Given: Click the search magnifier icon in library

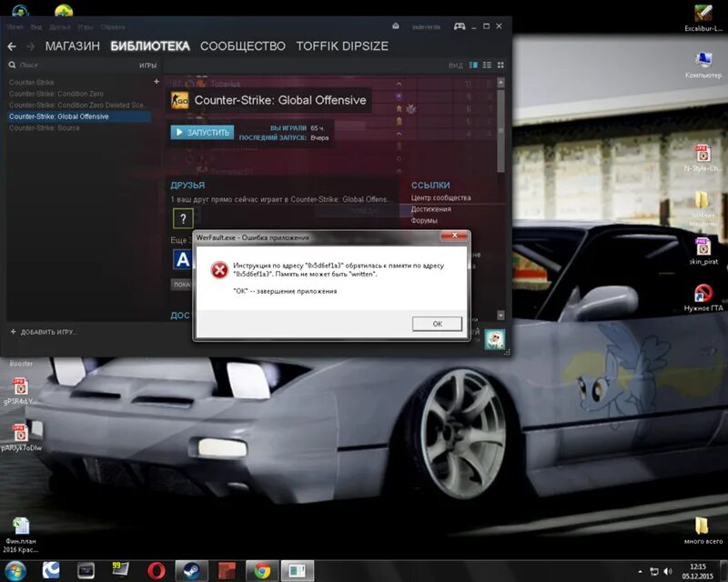Looking at the screenshot, I should [12, 65].
